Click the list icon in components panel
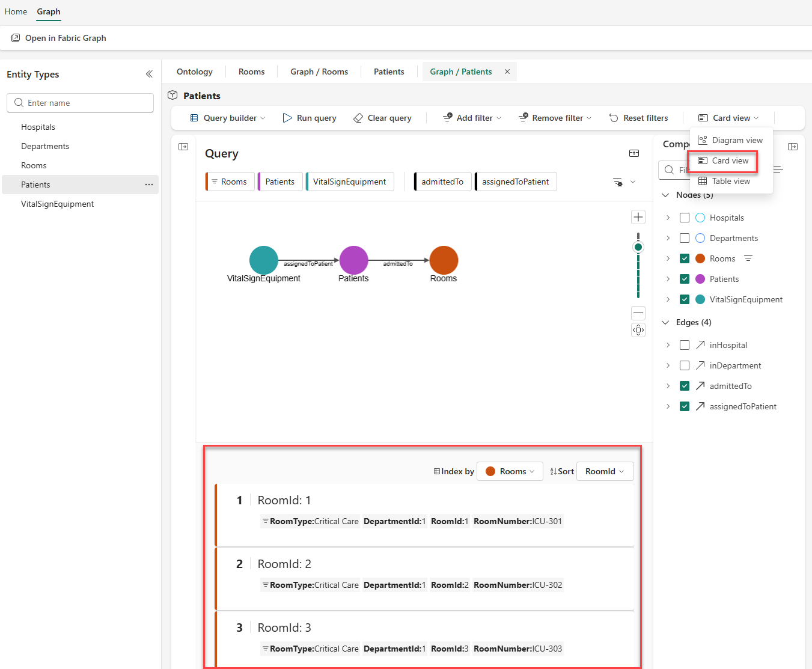The height and width of the screenshot is (669, 812). (x=778, y=170)
